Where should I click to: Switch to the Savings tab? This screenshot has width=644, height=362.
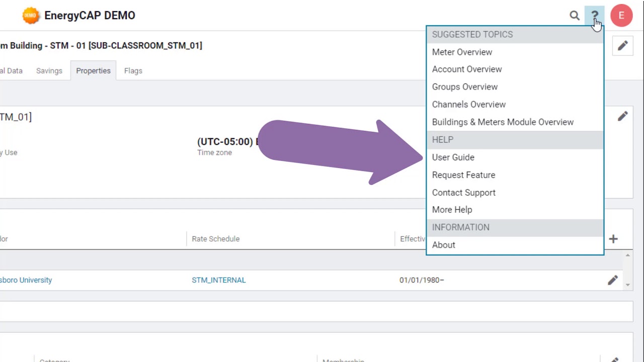(x=49, y=71)
